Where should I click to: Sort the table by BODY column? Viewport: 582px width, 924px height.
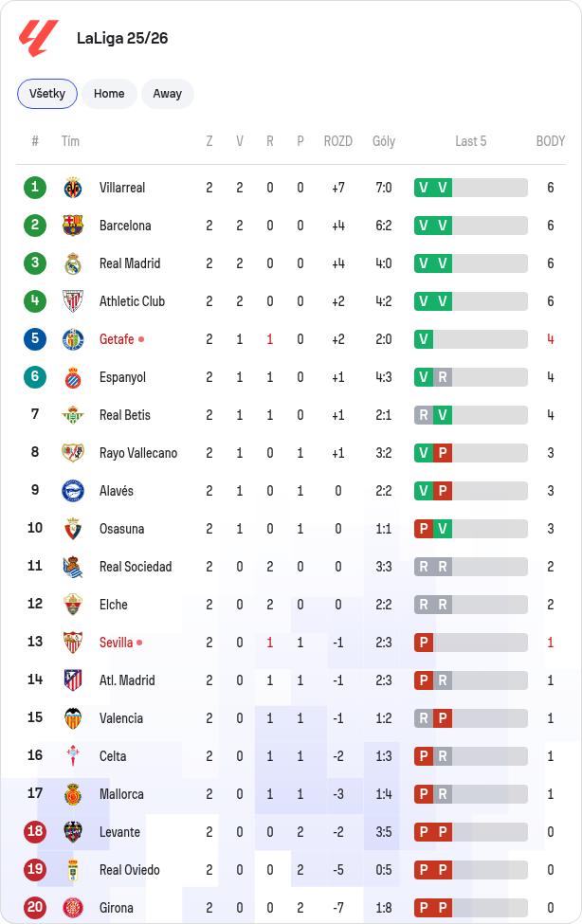(x=550, y=141)
